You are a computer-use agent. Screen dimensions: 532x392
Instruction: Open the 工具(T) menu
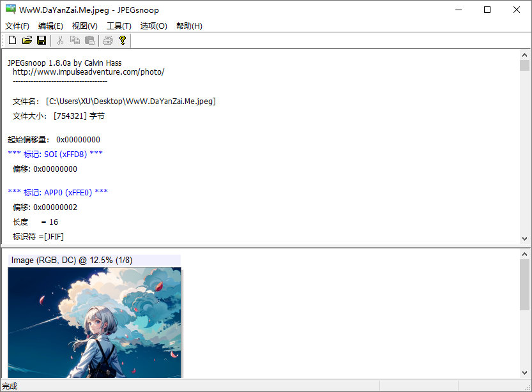coord(119,26)
